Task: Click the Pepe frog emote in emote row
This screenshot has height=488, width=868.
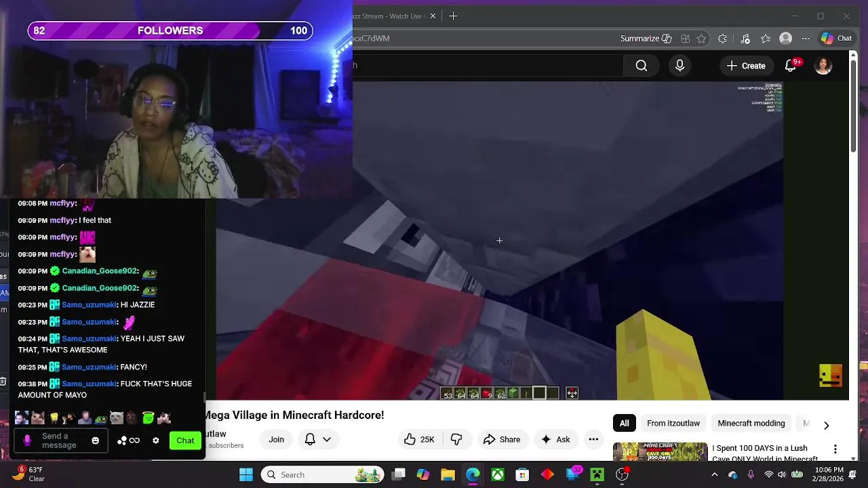Action: tap(101, 418)
